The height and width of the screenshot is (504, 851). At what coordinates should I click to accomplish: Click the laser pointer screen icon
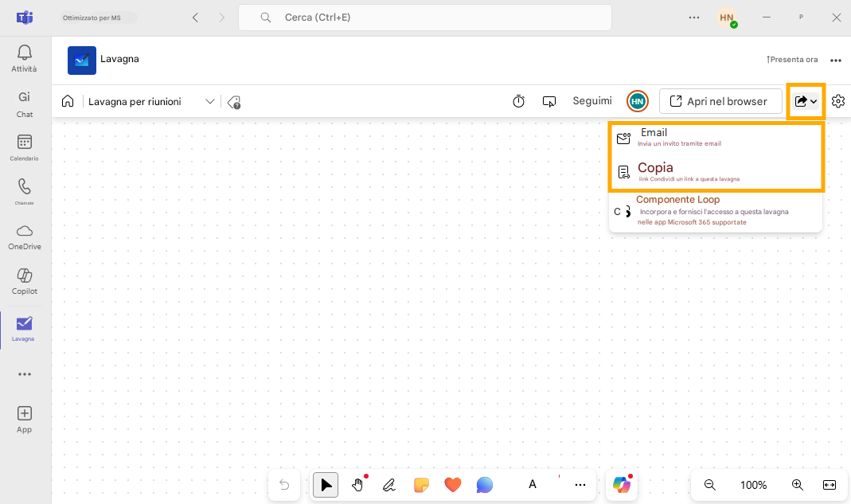[548, 102]
